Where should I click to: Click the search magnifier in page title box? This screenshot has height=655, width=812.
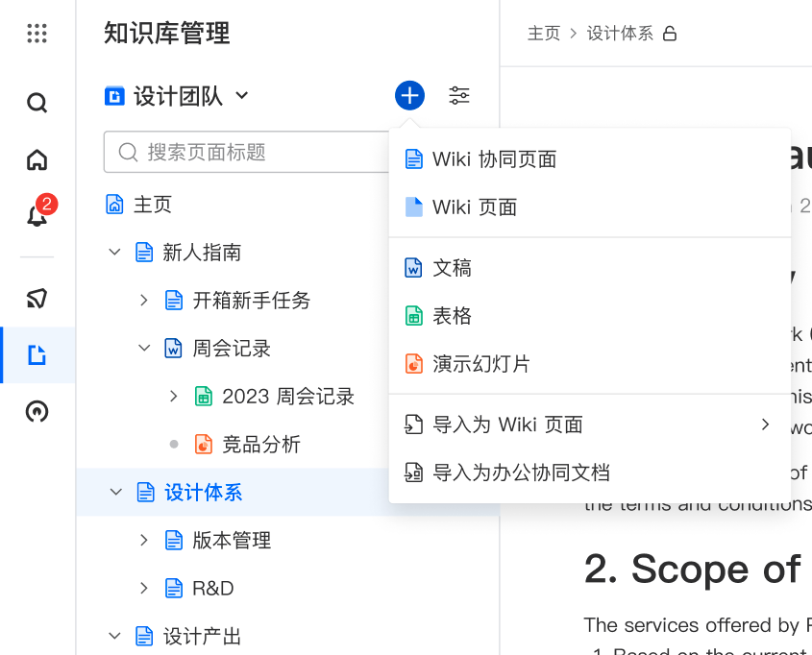(x=128, y=152)
